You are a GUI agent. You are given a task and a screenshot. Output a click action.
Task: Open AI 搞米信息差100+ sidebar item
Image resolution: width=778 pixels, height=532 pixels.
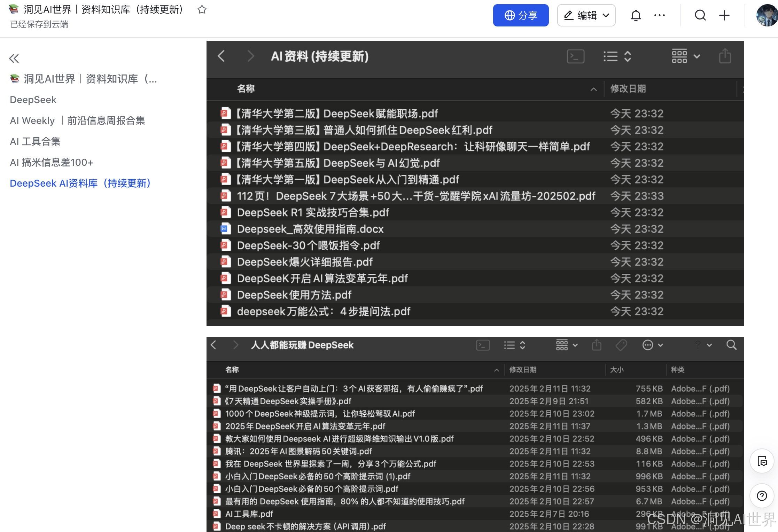point(52,163)
